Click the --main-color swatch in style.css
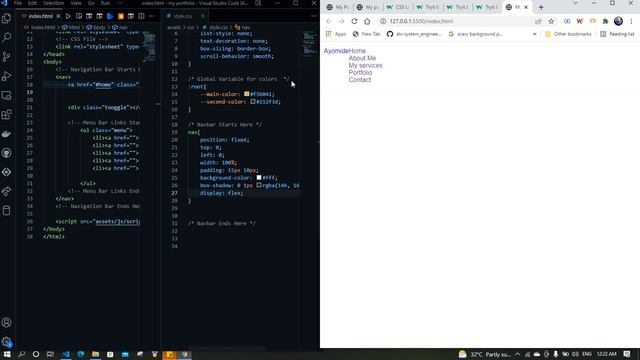The width and height of the screenshot is (640, 360). point(247,94)
